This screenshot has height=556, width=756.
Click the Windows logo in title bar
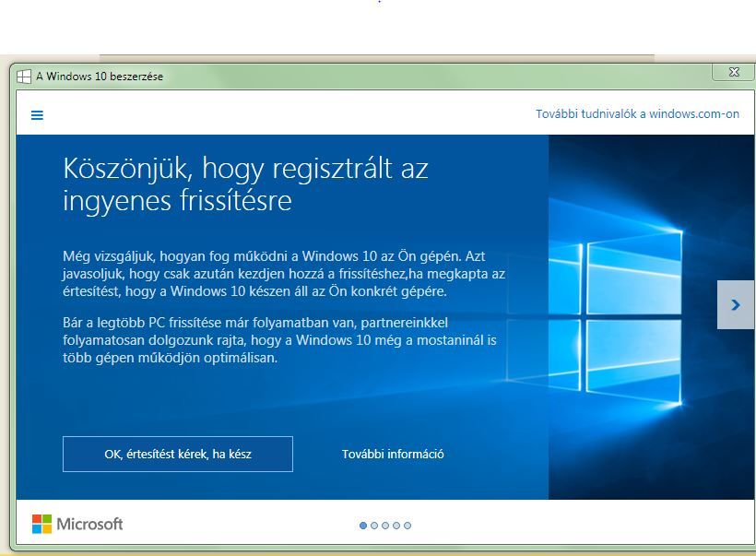[x=24, y=77]
